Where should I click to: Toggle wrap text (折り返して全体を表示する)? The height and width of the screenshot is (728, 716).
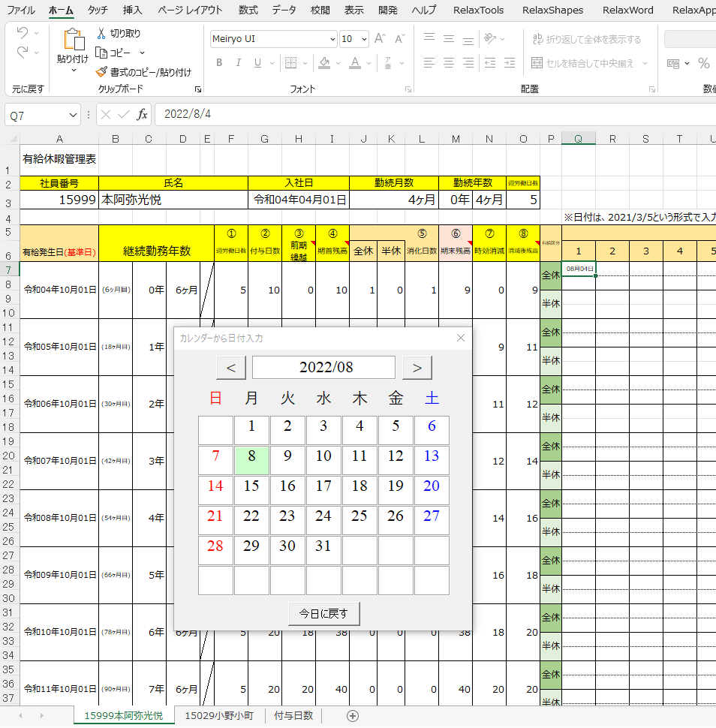[x=586, y=40]
